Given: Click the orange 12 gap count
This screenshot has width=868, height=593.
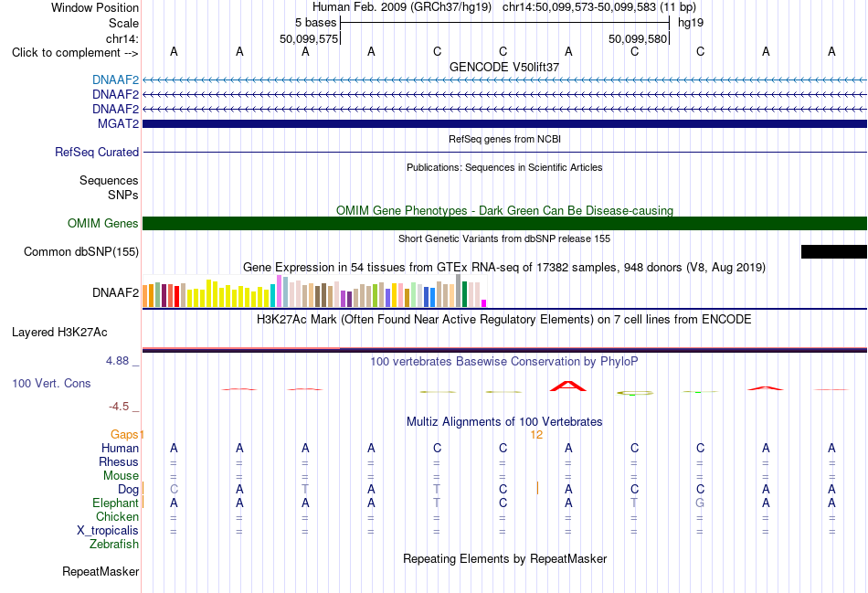Looking at the screenshot, I should pos(535,435).
